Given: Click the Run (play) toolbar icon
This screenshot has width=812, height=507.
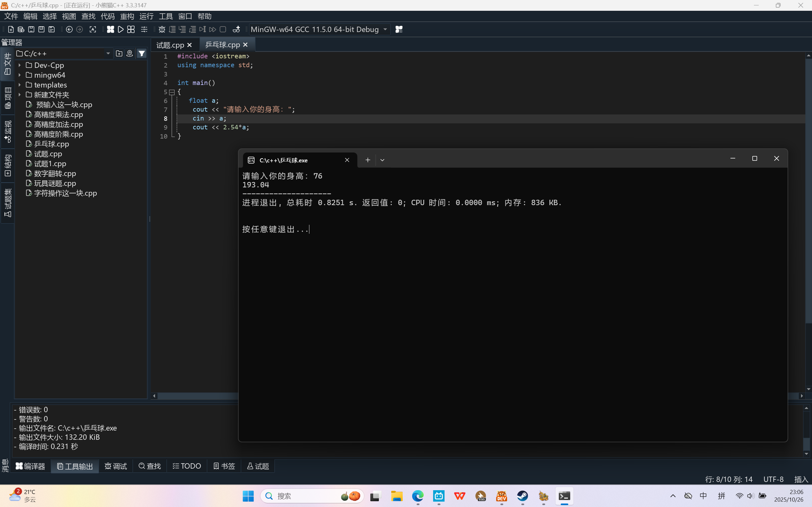Looking at the screenshot, I should pyautogui.click(x=121, y=29).
